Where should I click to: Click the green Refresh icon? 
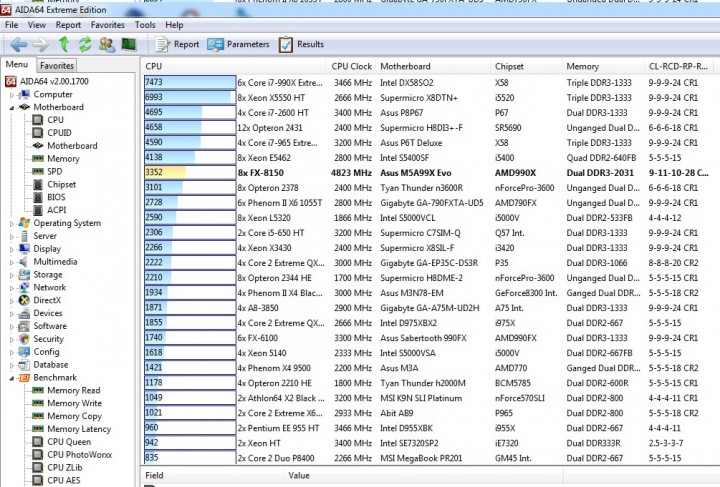84,45
